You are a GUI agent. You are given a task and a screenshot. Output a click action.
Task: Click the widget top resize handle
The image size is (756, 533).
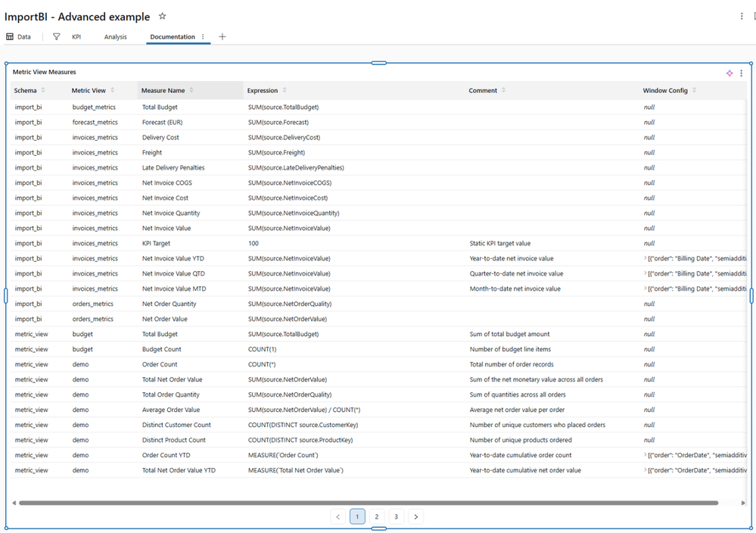tap(379, 63)
